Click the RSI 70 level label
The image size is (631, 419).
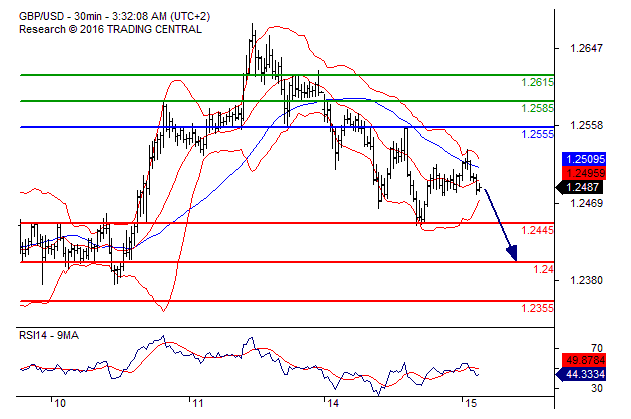[x=597, y=348]
